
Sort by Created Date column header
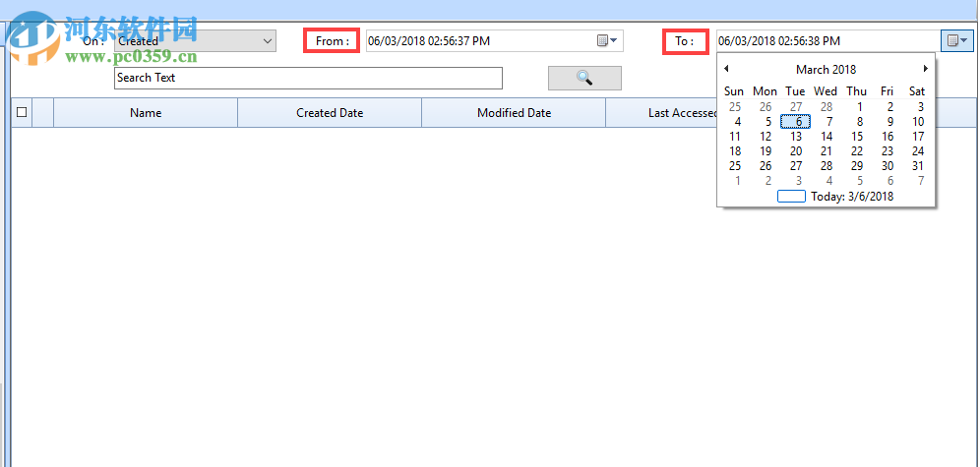pyautogui.click(x=330, y=113)
